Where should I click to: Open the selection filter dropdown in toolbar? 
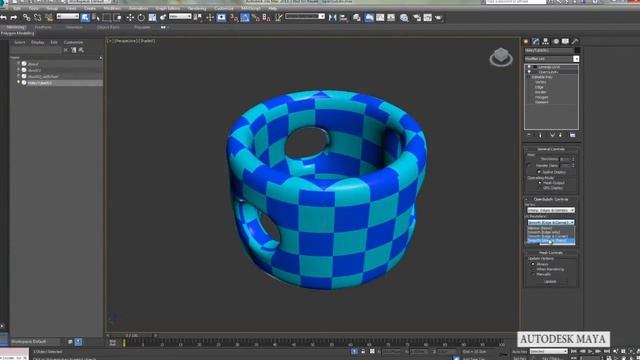pyautogui.click(x=67, y=16)
